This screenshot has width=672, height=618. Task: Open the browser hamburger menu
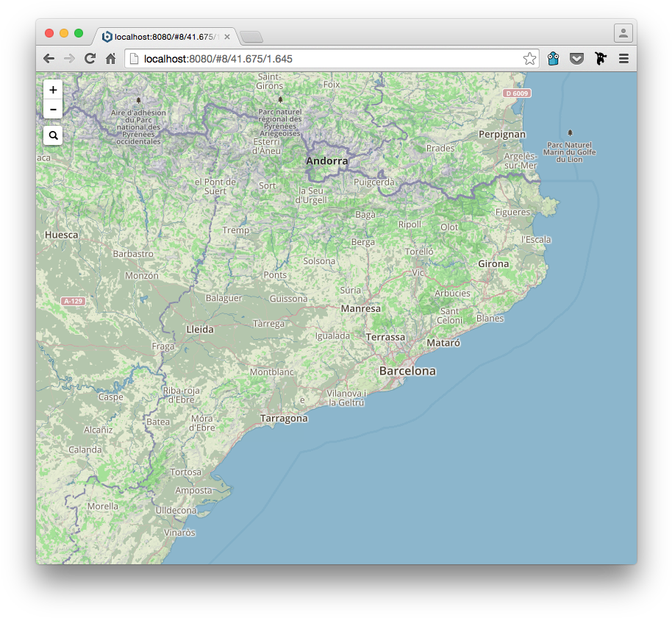(623, 58)
